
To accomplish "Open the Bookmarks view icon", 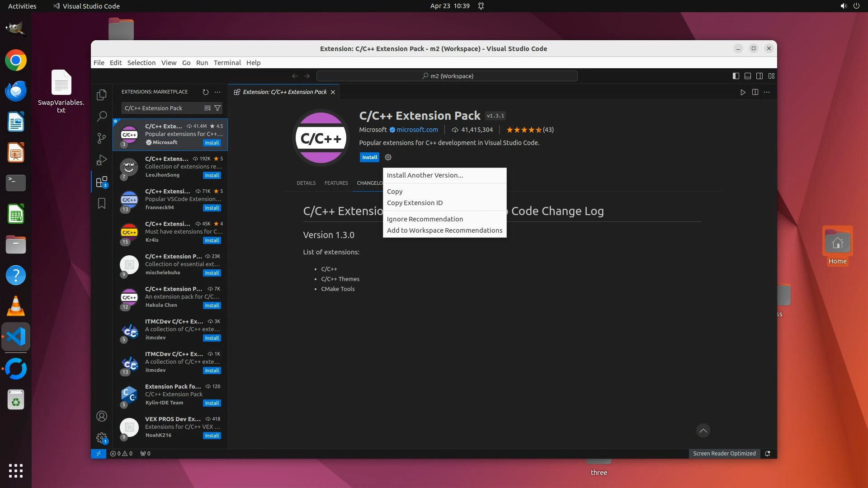I will pyautogui.click(x=102, y=204).
